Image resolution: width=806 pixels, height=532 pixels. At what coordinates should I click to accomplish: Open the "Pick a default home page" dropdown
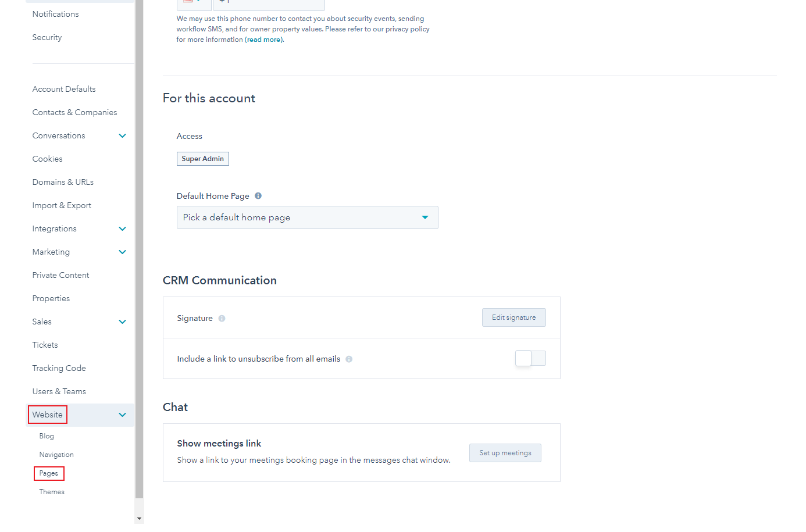[307, 217]
